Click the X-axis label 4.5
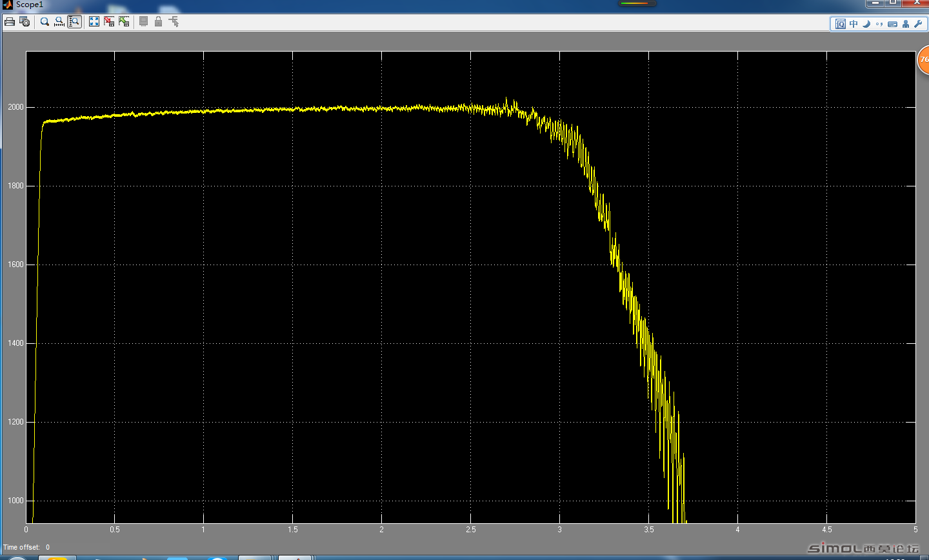Viewport: 929px width, 560px height. click(827, 530)
